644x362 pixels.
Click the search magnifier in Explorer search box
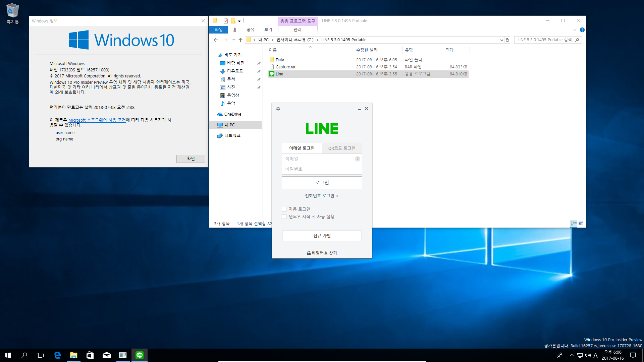[x=577, y=40]
